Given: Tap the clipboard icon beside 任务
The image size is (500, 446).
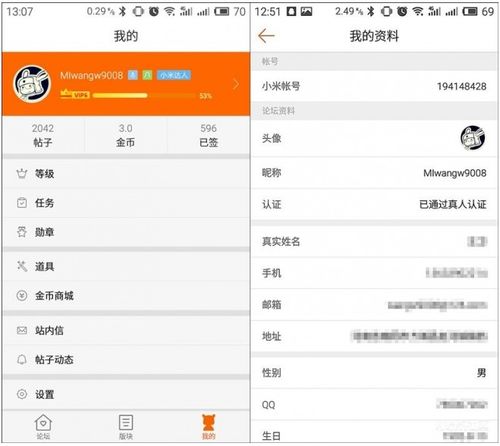Looking at the screenshot, I should pos(22,203).
